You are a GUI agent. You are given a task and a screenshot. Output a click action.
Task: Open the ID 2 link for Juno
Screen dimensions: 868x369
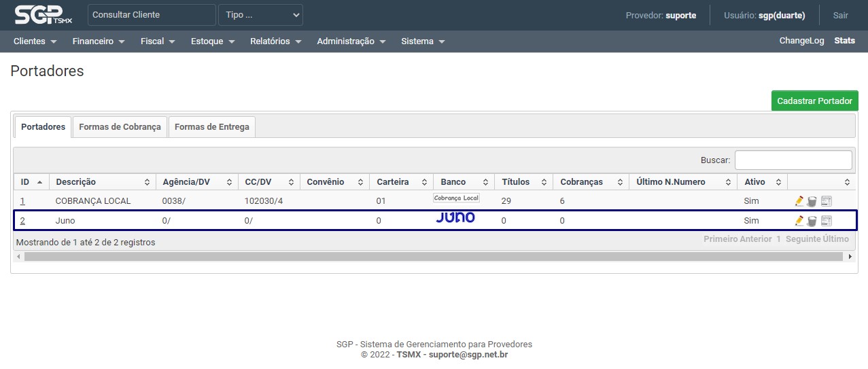point(22,221)
